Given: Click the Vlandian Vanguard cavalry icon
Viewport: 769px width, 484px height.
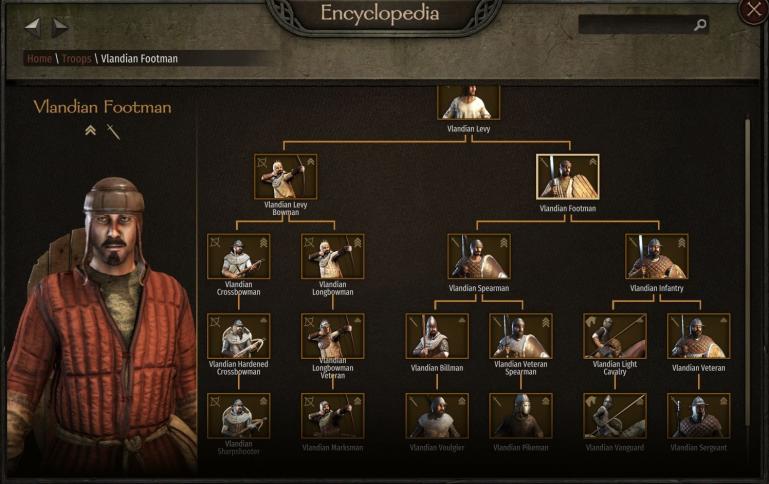Looking at the screenshot, I should tap(615, 416).
